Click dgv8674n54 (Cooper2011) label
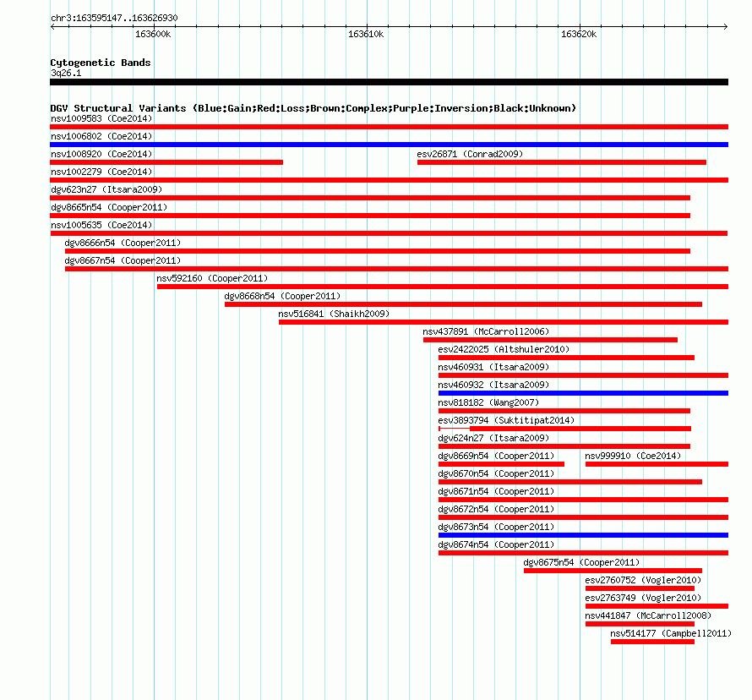The image size is (752, 700). pyautogui.click(x=496, y=544)
